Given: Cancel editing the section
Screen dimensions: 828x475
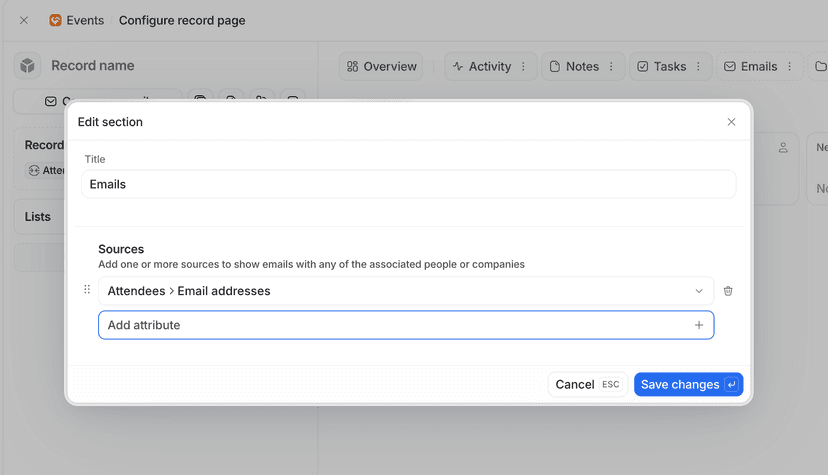Looking at the screenshot, I should pyautogui.click(x=587, y=384).
